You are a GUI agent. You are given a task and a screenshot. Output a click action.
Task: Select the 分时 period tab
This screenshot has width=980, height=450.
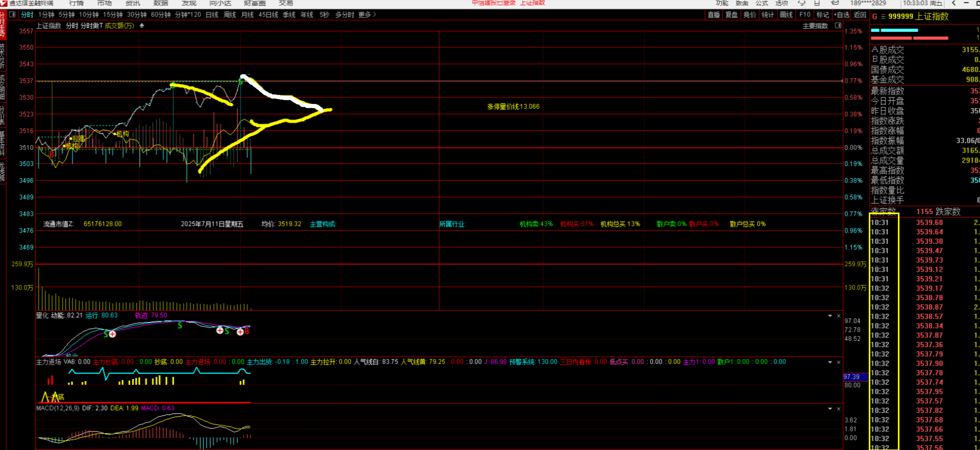click(27, 15)
